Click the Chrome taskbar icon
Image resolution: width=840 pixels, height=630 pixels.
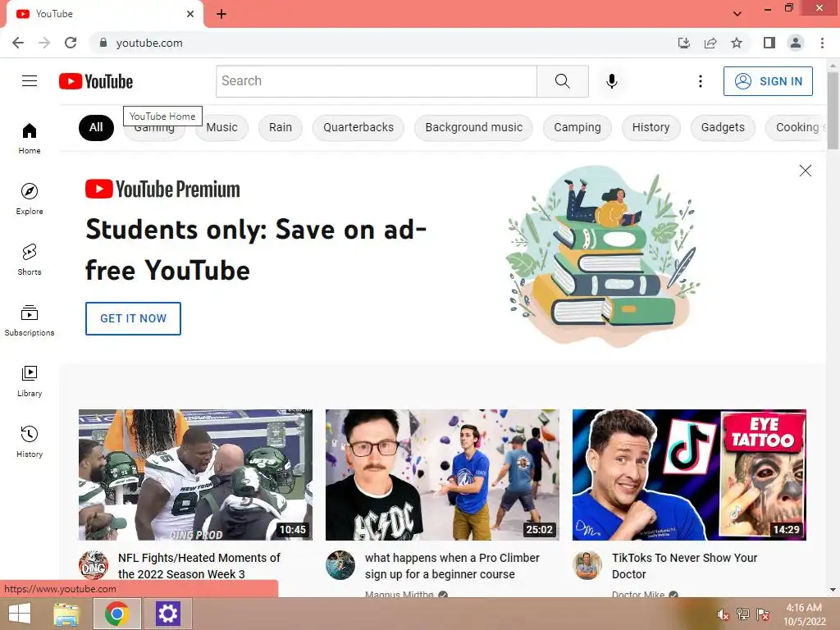(x=117, y=614)
